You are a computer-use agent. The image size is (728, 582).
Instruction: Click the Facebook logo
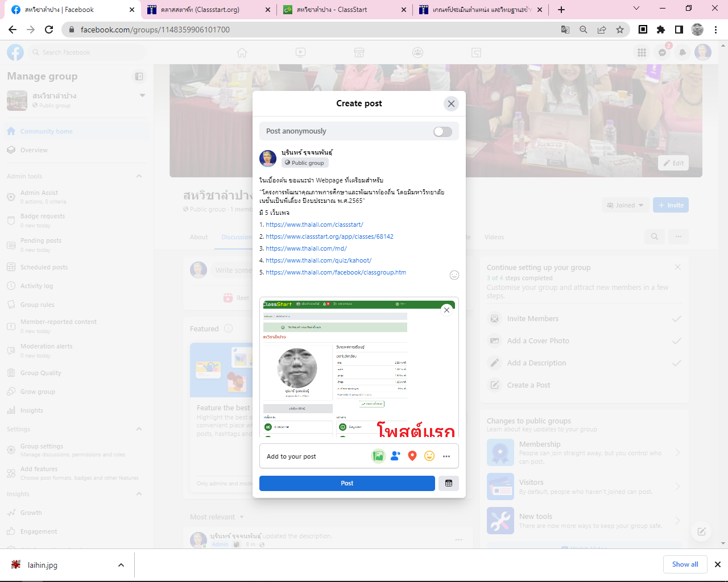(x=15, y=52)
